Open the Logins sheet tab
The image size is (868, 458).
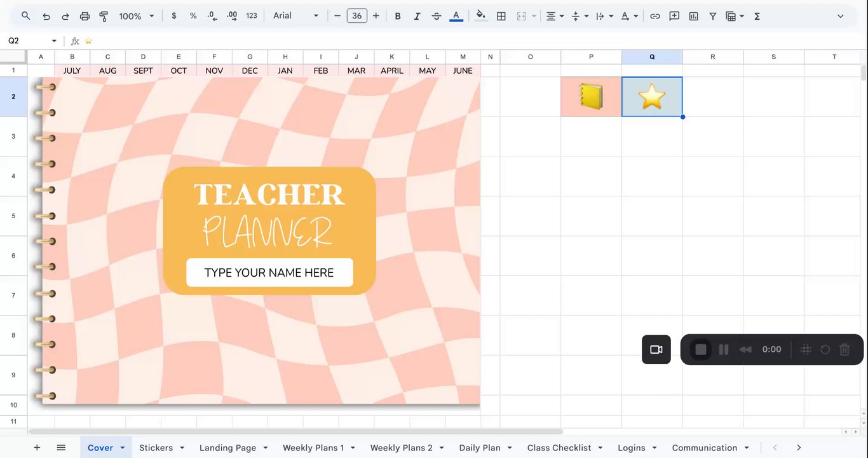click(632, 448)
